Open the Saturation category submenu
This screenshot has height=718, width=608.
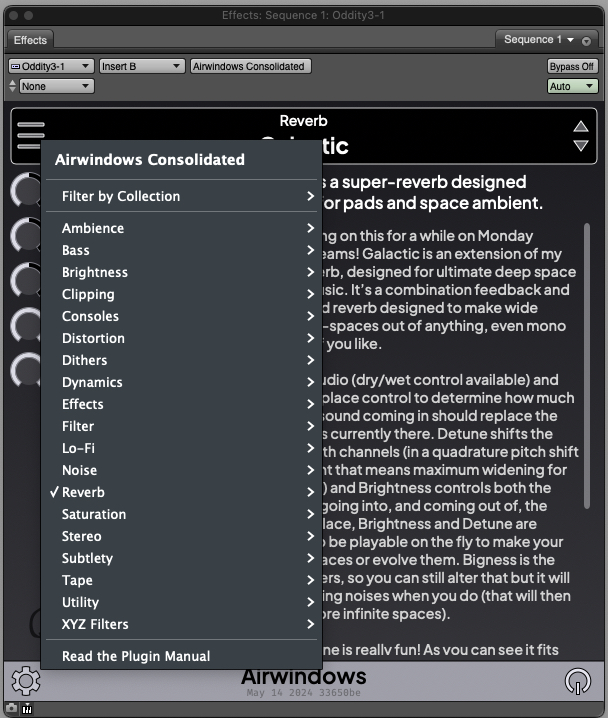181,514
